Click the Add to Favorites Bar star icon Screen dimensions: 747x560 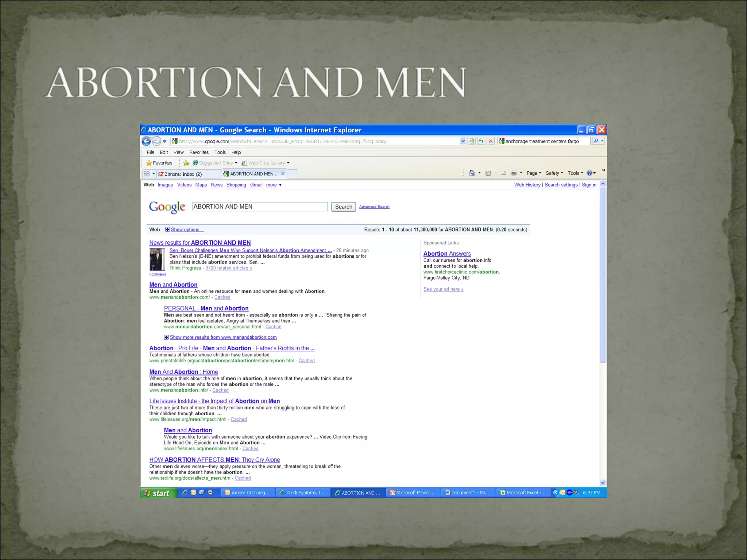186,163
